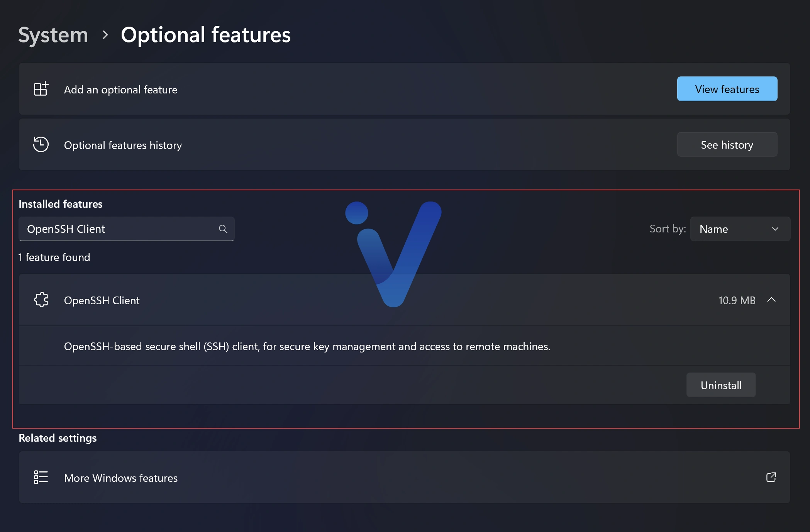The image size is (810, 532).
Task: Click the Optional features history icon
Action: click(x=42, y=144)
